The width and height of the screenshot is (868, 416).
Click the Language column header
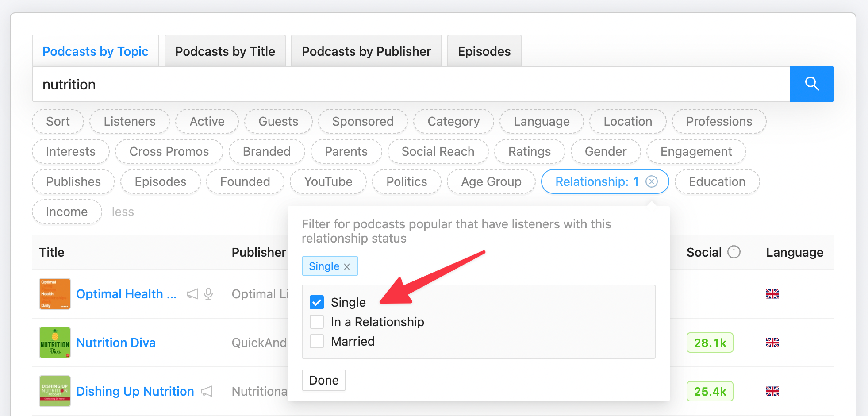(795, 252)
